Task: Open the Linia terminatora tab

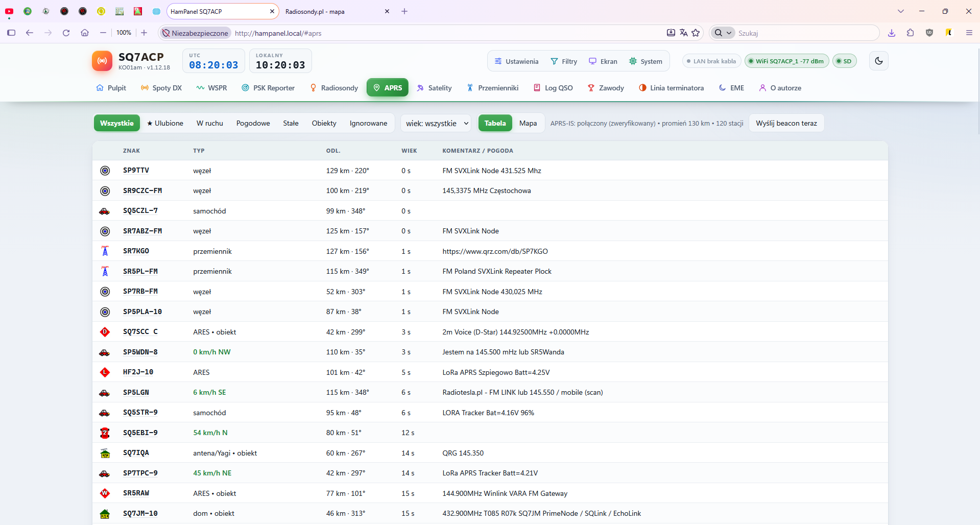Action: coord(671,88)
